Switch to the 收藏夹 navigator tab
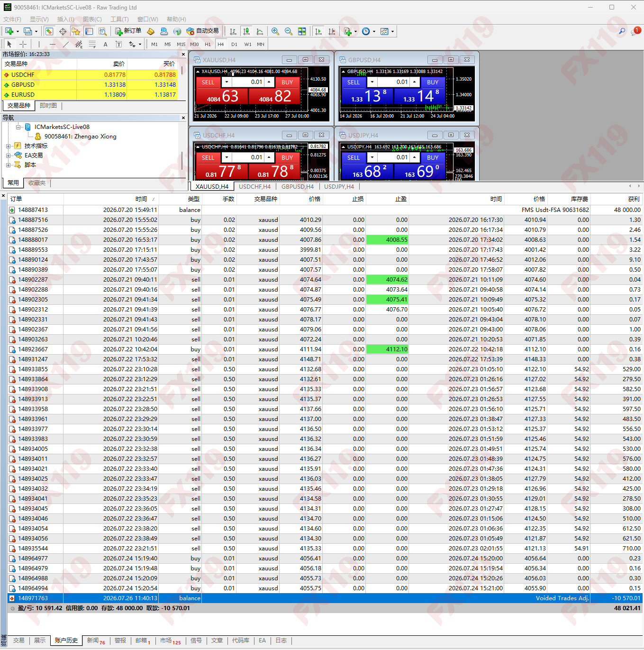The image size is (644, 650). [x=37, y=183]
